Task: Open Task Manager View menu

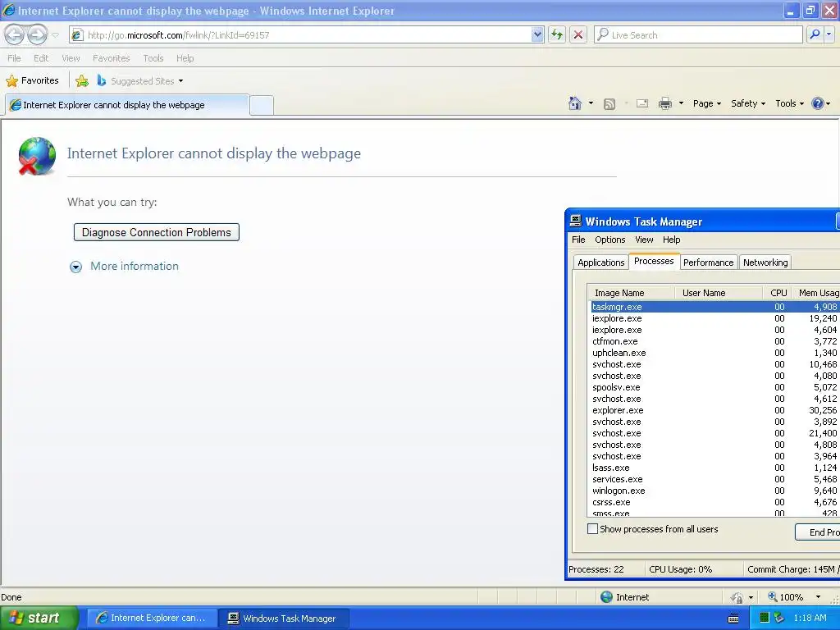Action: click(x=644, y=240)
